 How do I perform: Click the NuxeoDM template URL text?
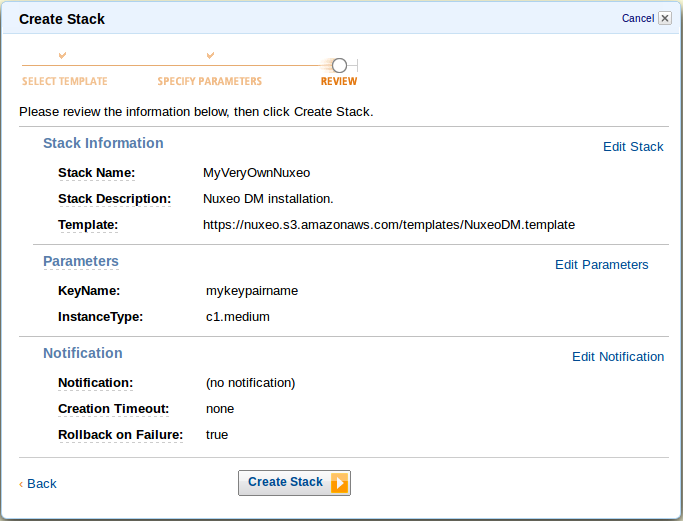point(389,225)
